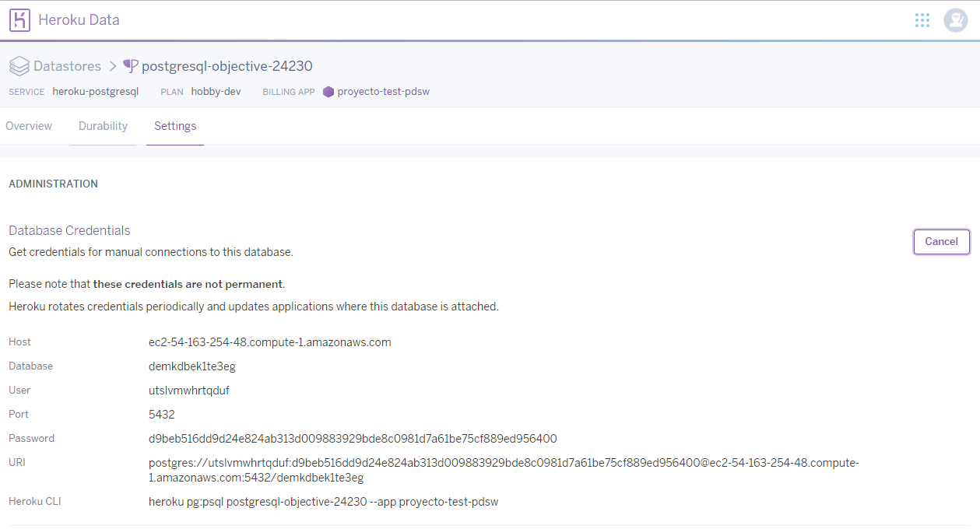Select the Host value ec2-54-163-254-48 address

coord(269,342)
